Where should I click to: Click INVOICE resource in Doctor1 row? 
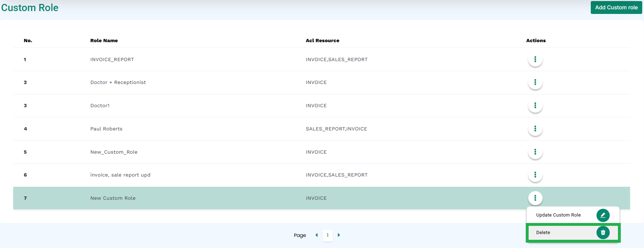[316, 106]
